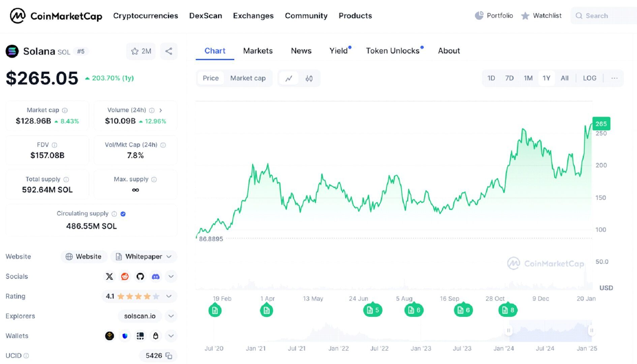
Task: Click the pixelated square wallet icon
Action: tap(140, 336)
